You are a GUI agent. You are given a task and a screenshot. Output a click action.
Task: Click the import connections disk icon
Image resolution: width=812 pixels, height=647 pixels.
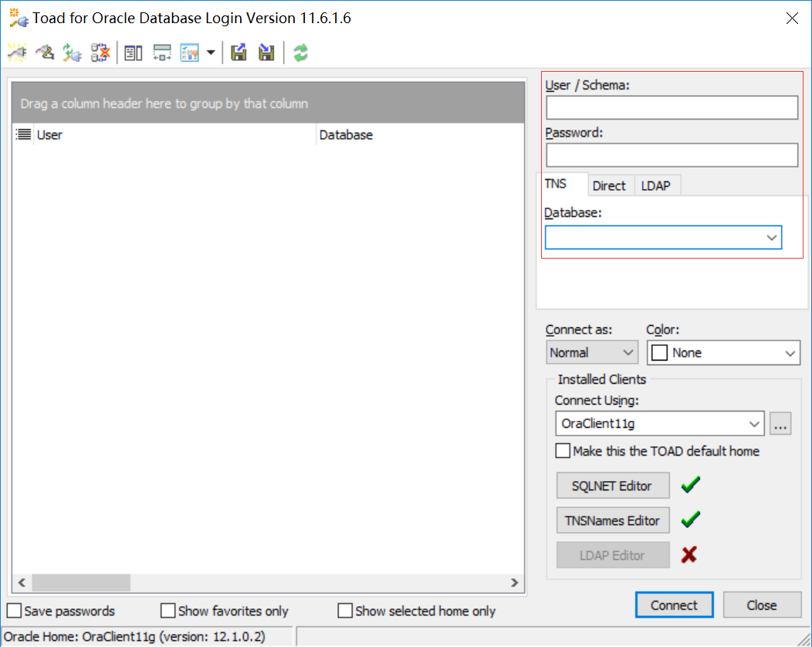(x=267, y=53)
